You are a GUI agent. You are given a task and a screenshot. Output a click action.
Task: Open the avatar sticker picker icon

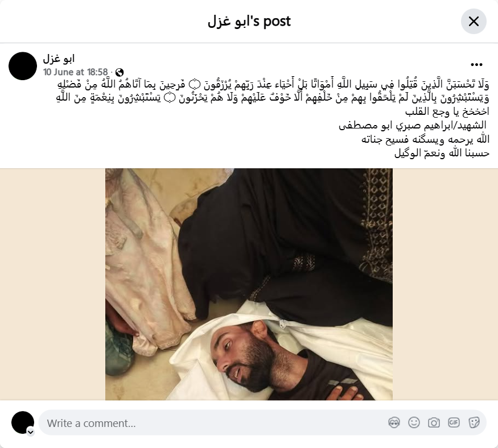click(394, 422)
